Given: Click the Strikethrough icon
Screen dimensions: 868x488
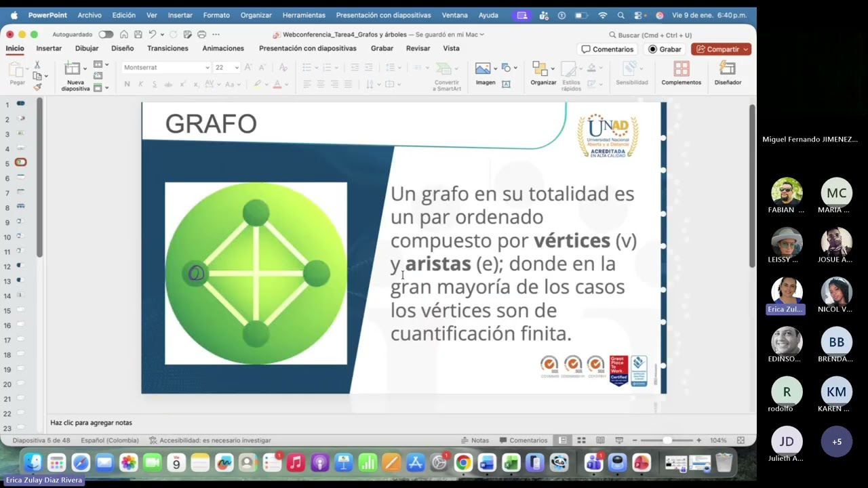Looking at the screenshot, I should click(169, 84).
